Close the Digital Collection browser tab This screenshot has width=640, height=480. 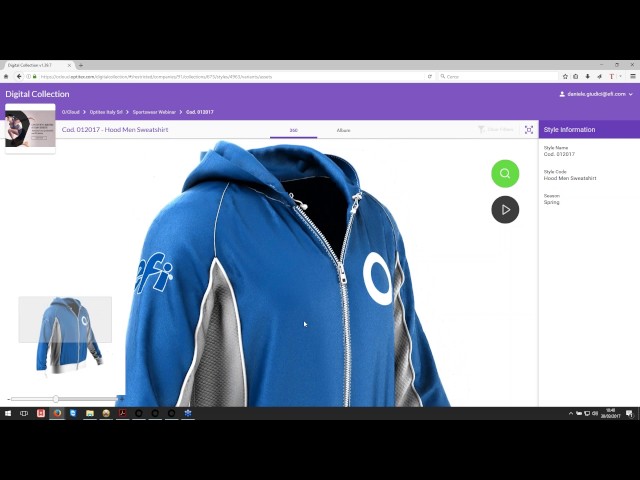[x=69, y=65]
